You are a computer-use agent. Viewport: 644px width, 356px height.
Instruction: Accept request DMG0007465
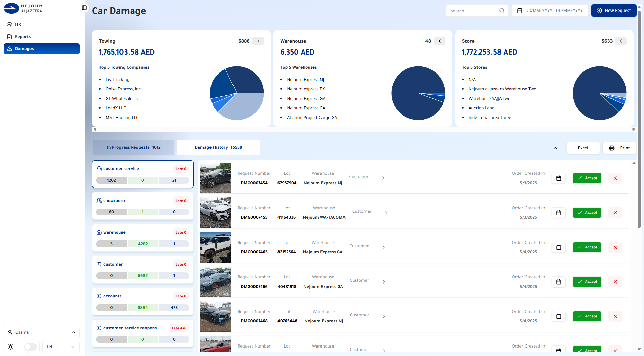pyautogui.click(x=587, y=247)
